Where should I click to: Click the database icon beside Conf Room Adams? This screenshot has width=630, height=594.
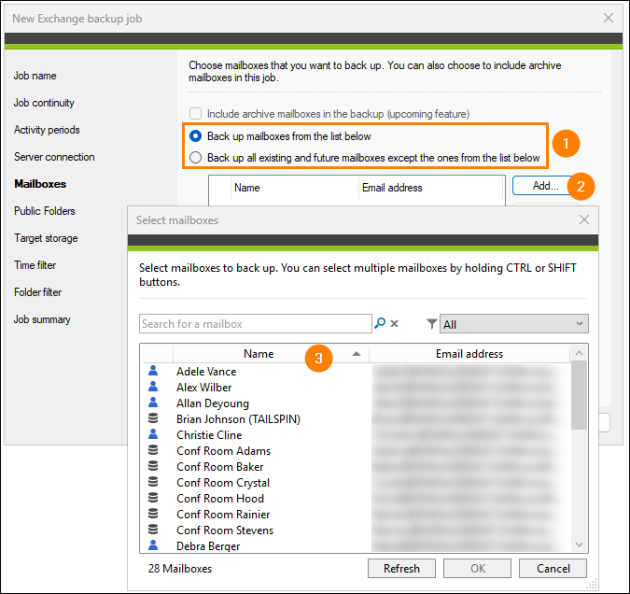coord(153,450)
